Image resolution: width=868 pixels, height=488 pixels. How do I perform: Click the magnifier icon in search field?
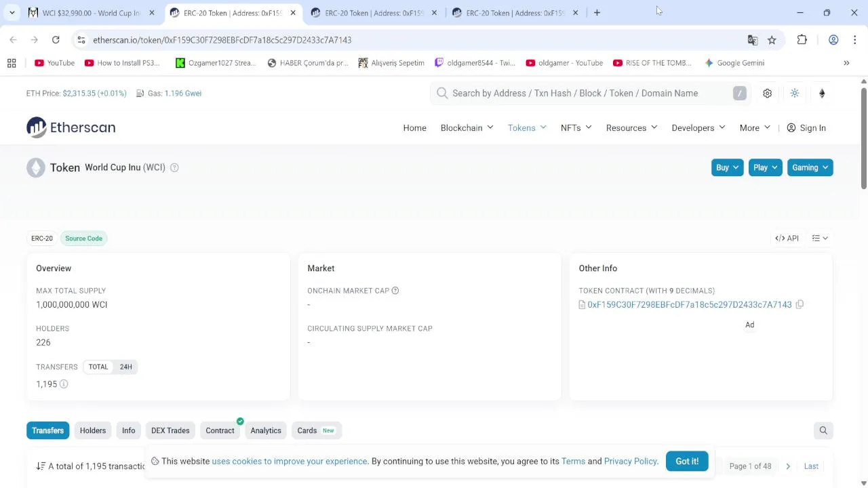442,94
